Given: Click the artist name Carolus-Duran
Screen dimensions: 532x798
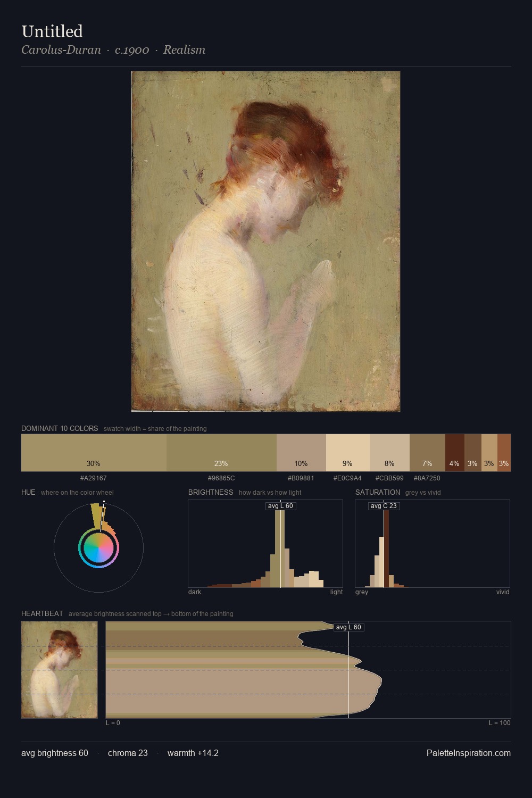Looking at the screenshot, I should pos(61,50).
